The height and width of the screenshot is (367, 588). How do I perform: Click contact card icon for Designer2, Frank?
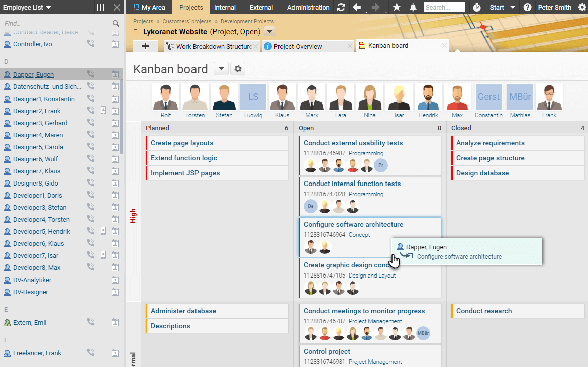tap(103, 110)
